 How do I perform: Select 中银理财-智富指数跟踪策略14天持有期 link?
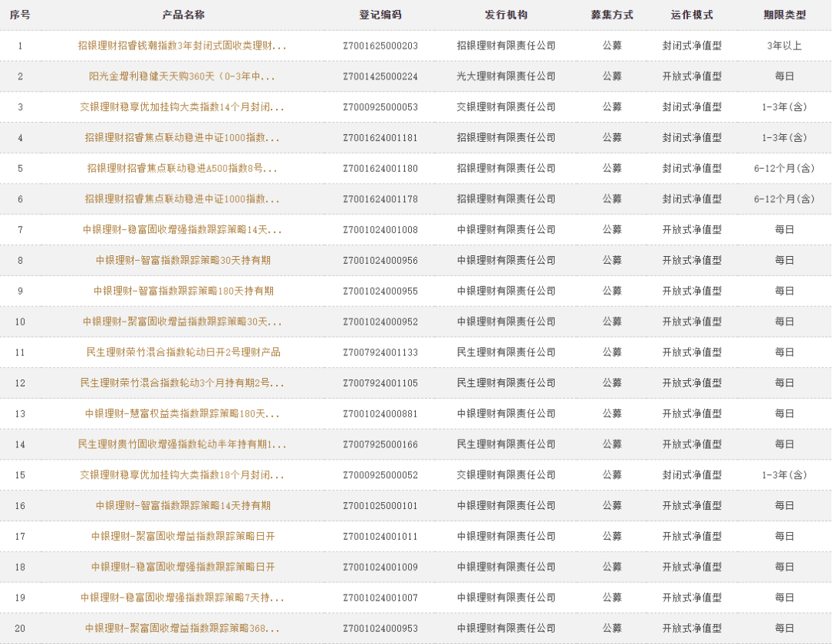(183, 505)
